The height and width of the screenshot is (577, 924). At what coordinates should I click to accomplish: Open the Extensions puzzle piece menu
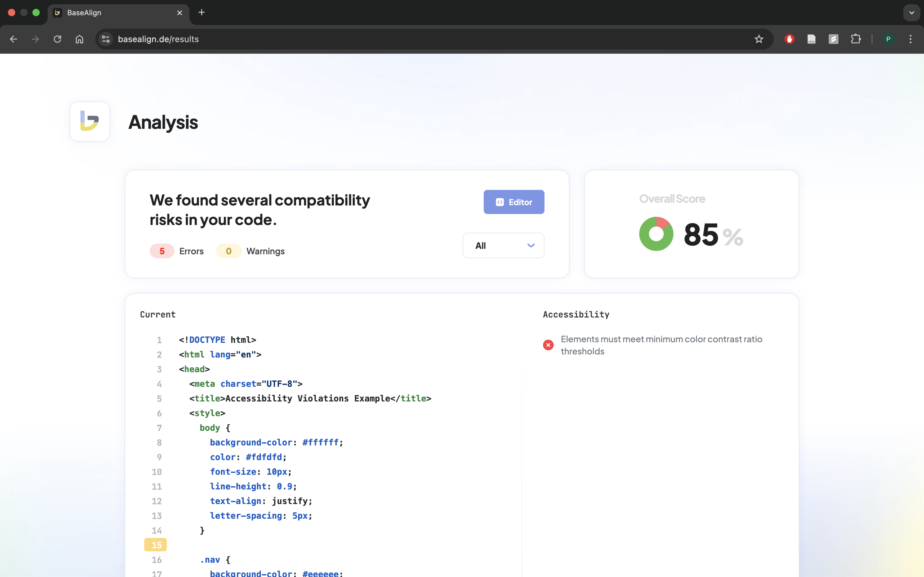click(x=856, y=39)
